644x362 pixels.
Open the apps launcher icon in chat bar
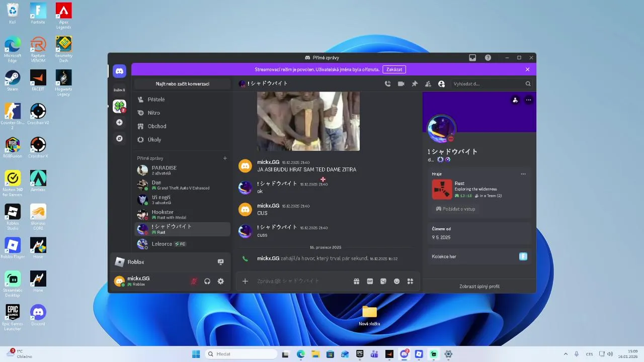[x=410, y=282]
